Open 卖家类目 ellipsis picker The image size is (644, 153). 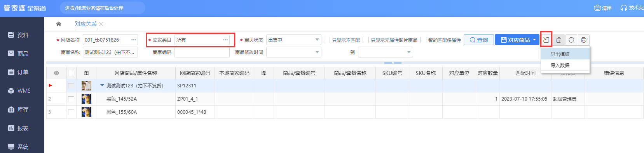click(225, 40)
